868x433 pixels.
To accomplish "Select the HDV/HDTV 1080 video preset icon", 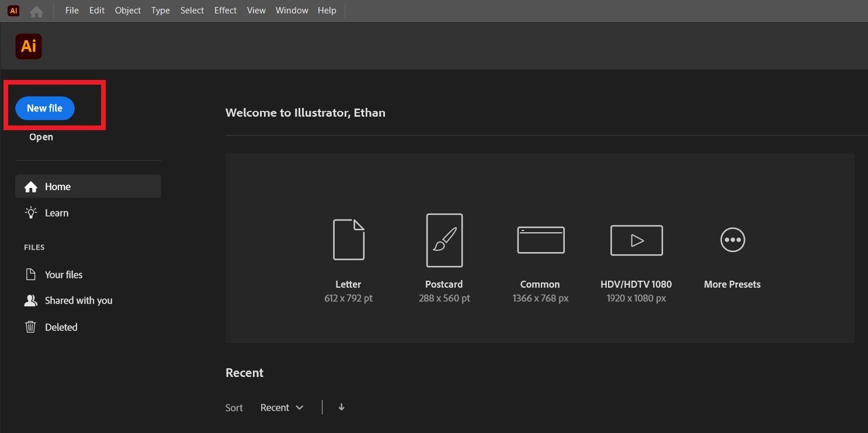I will pyautogui.click(x=637, y=240).
